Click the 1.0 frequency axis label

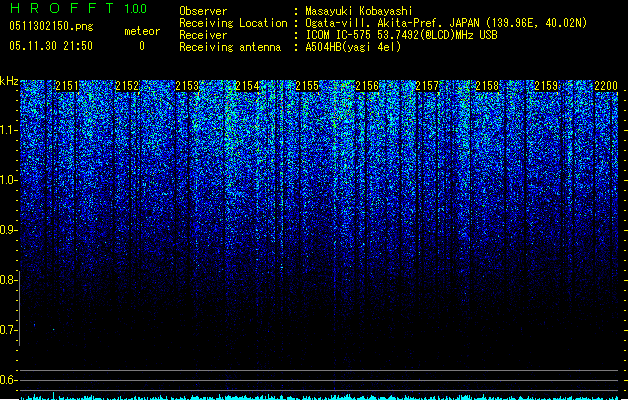click(x=8, y=180)
